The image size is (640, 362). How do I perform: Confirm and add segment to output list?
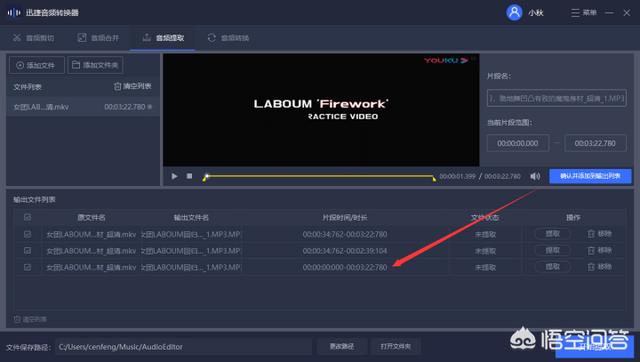(x=590, y=176)
